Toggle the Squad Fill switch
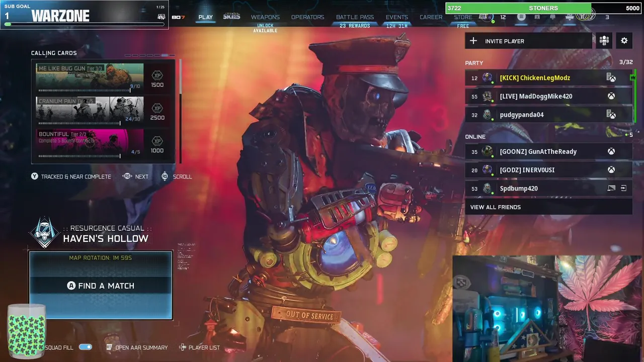The width and height of the screenshot is (644, 362). 86,347
